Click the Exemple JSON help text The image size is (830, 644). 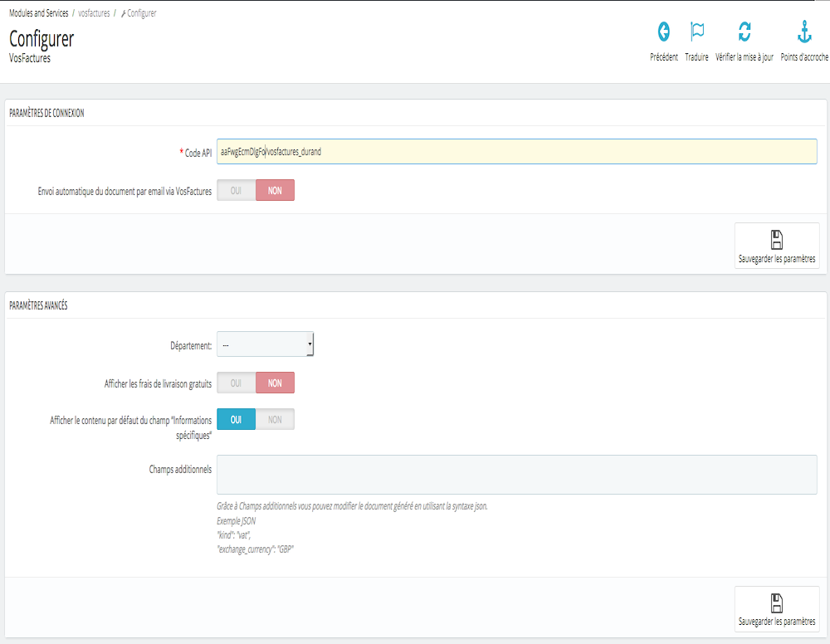tap(236, 521)
